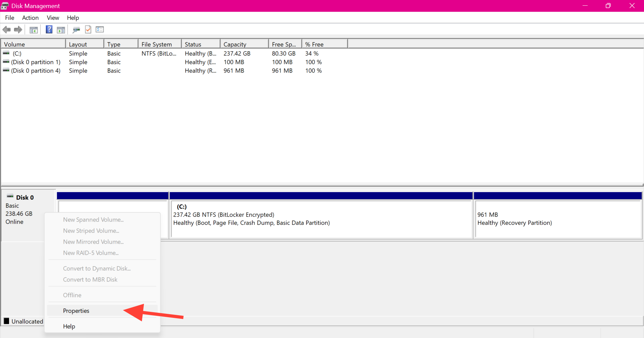Click the document with orange checkmark icon

pos(88,30)
